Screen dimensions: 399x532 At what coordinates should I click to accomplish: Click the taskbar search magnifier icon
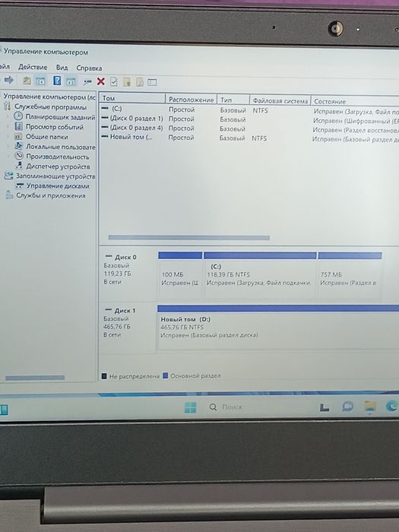(x=213, y=407)
